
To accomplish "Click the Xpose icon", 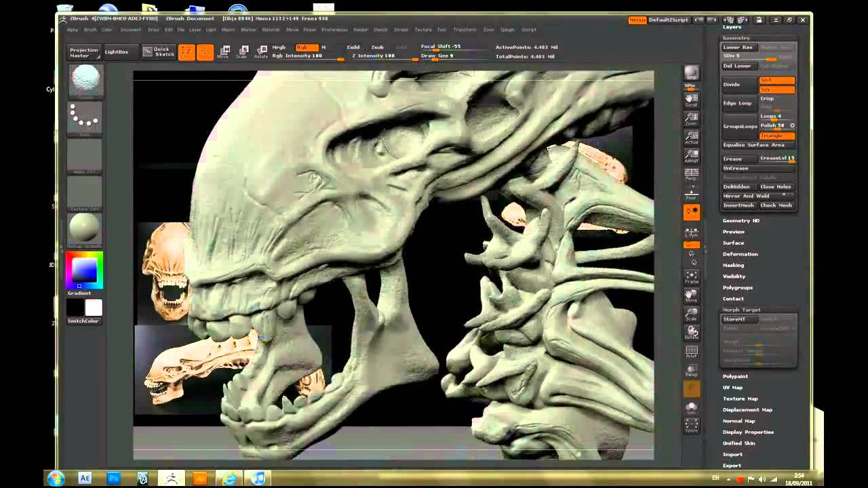I will click(x=691, y=426).
